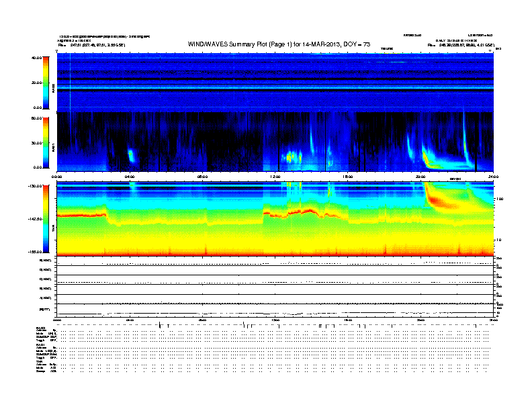Screen dimensions: 532x411
Task: Click the RAD1 rainbow color scale bar
Action: [x=46, y=143]
